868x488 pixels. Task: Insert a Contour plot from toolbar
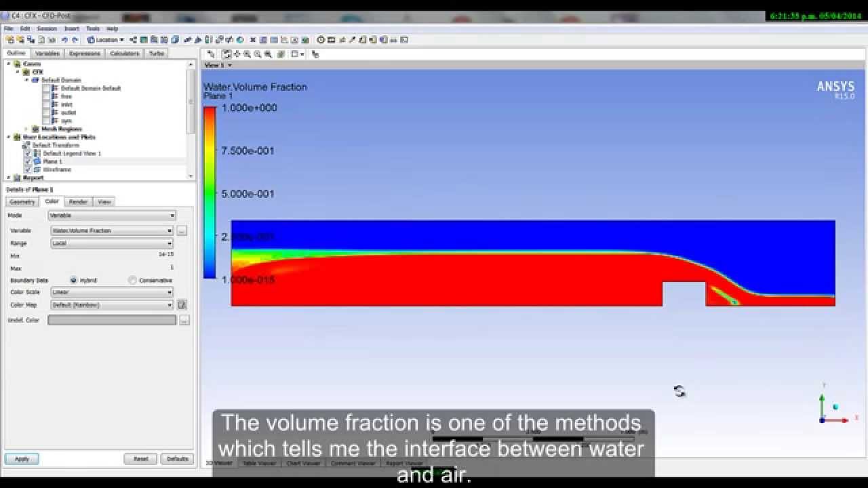[x=143, y=40]
